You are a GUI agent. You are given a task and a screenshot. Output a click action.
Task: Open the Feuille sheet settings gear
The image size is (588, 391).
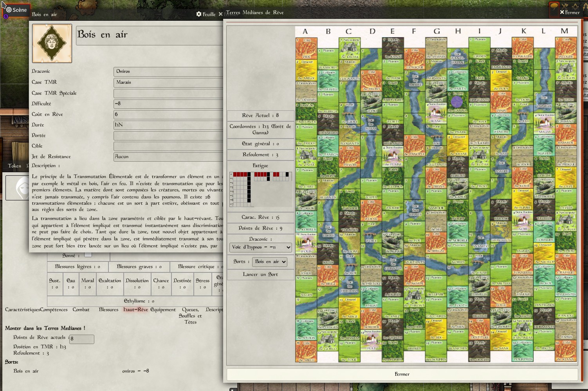pyautogui.click(x=206, y=14)
